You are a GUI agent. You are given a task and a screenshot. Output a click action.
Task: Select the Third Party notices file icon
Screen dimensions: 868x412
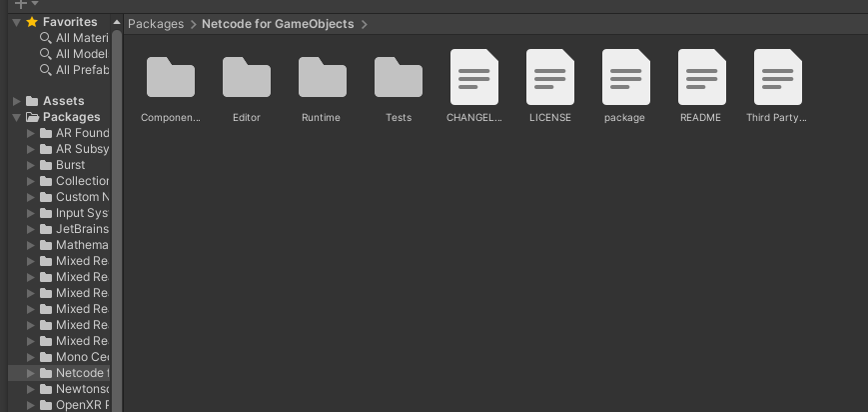coord(777,77)
